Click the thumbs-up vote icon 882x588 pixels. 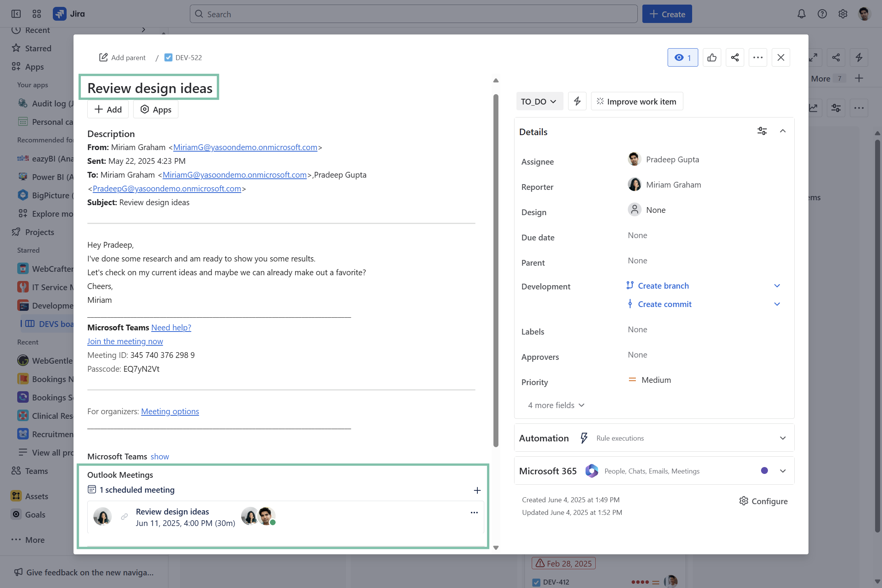tap(712, 57)
